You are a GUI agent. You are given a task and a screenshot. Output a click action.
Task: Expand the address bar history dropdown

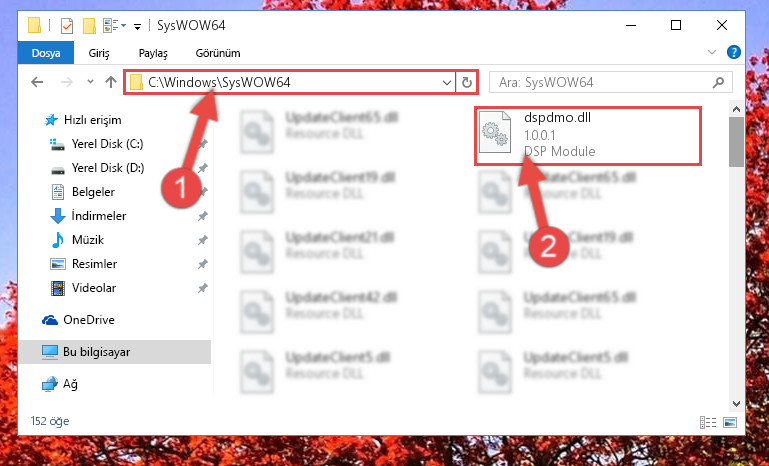pyautogui.click(x=446, y=82)
